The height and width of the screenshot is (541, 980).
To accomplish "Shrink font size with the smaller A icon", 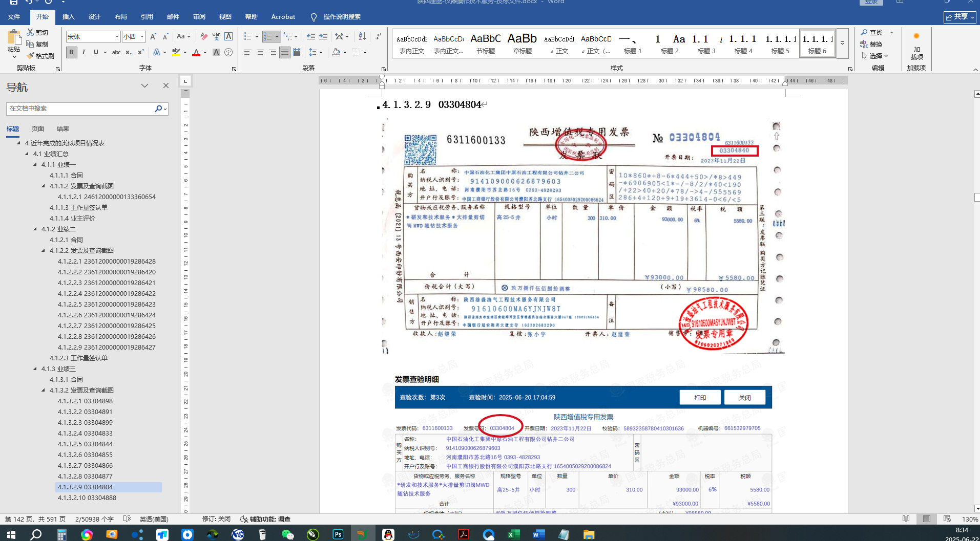I will click(165, 36).
